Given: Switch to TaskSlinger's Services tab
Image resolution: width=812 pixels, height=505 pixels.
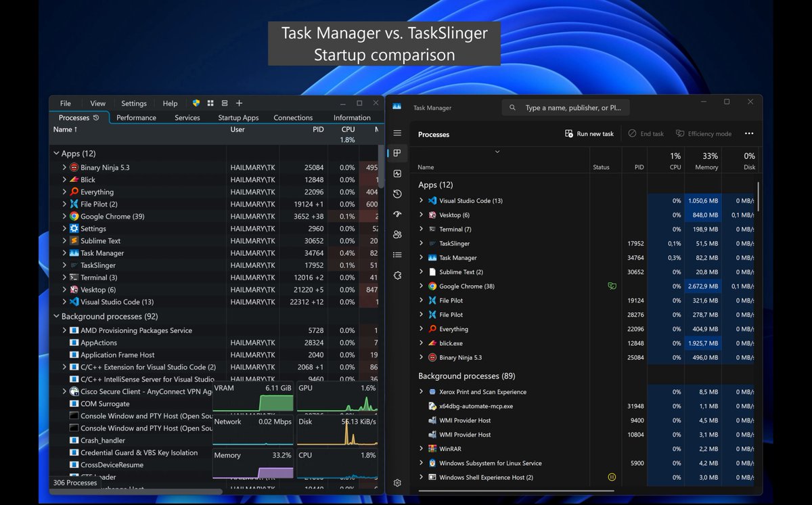Looking at the screenshot, I should click(187, 118).
